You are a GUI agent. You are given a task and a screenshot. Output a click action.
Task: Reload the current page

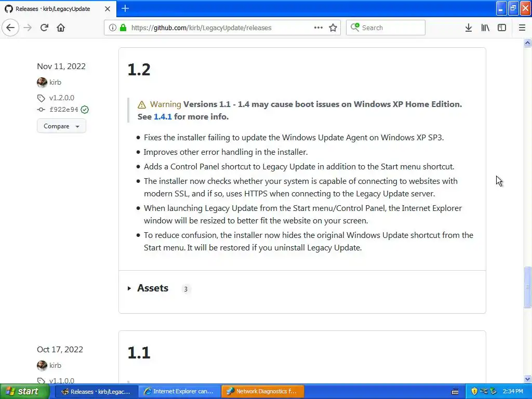[44, 28]
